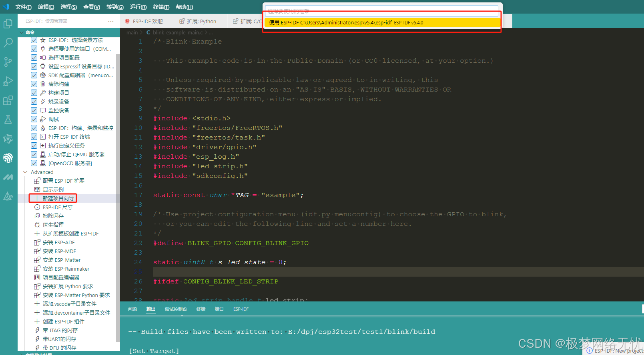
Task: Toggle checkbox for 选择项目配置
Action: [x=34, y=58]
